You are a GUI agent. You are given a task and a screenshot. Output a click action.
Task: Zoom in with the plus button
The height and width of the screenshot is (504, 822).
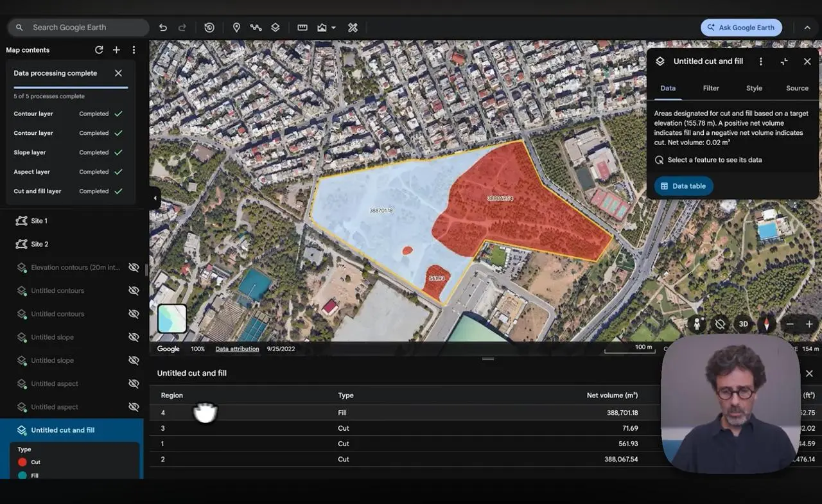pyautogui.click(x=809, y=324)
